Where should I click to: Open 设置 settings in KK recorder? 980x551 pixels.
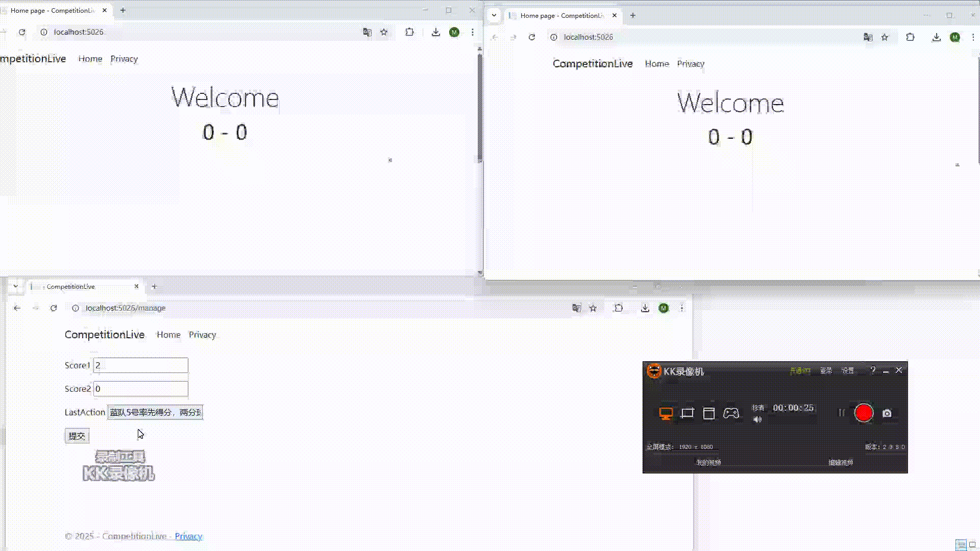click(848, 371)
